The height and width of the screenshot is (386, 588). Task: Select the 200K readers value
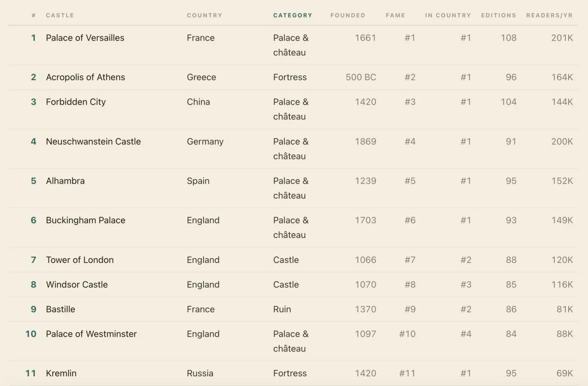click(x=562, y=142)
